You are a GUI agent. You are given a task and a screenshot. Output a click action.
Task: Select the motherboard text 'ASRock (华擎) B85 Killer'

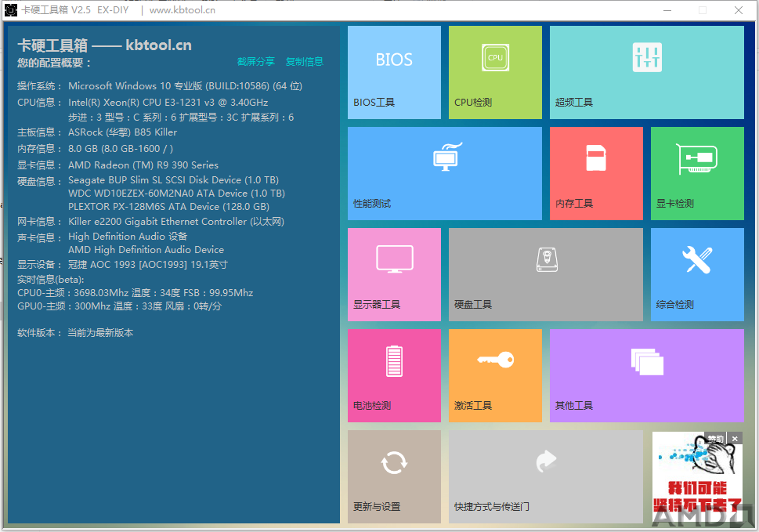tap(122, 132)
